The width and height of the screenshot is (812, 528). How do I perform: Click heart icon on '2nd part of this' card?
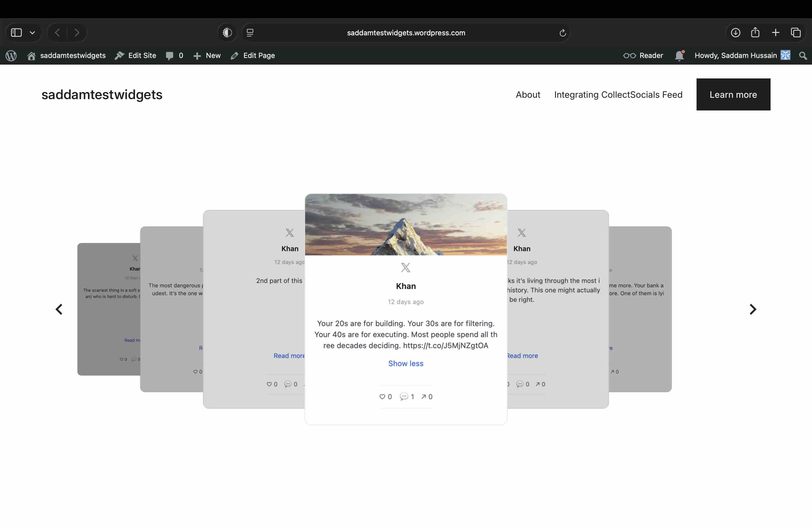[269, 384]
